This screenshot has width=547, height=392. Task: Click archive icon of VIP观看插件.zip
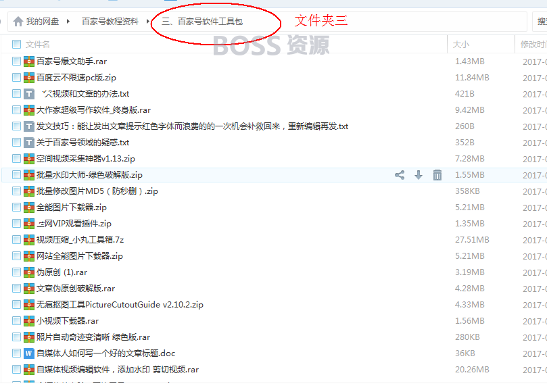(29, 224)
